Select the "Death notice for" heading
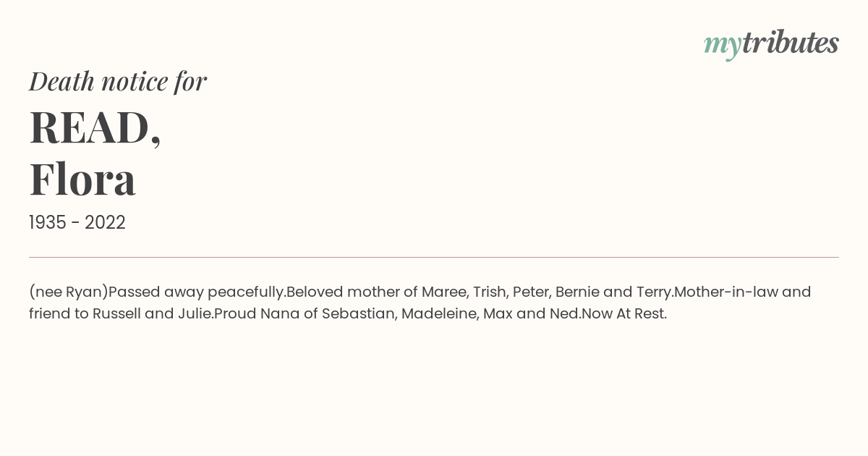The width and height of the screenshot is (868, 456). coord(118,81)
